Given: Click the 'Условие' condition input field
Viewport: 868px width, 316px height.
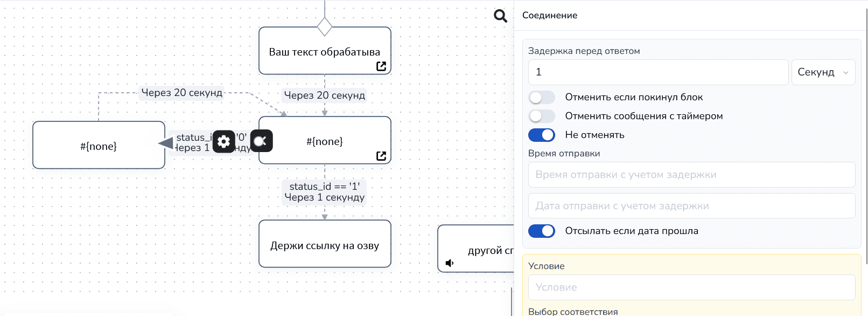Looking at the screenshot, I should tap(691, 288).
